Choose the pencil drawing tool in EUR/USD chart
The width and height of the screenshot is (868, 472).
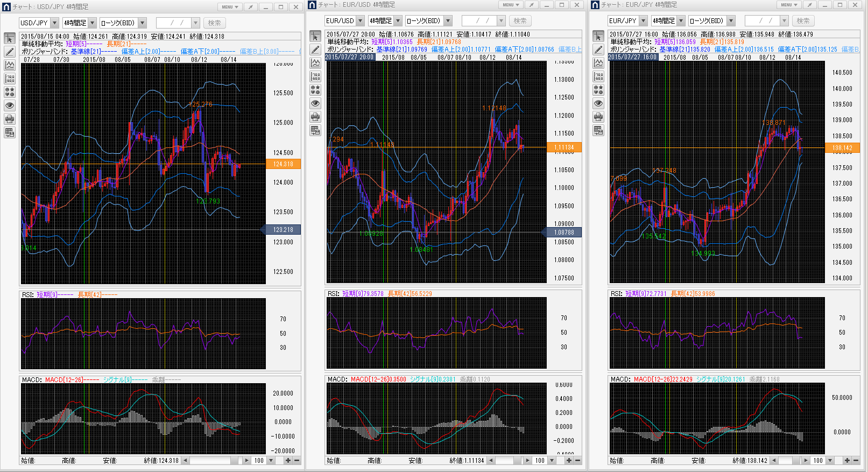point(315,50)
